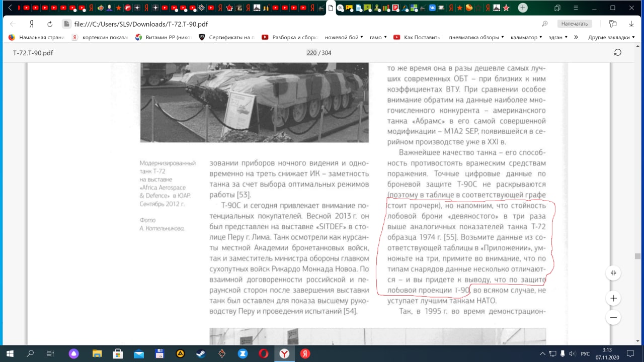Screen dimensions: 644x362
Task: Open the downloads arrow icon
Action: coord(631,24)
